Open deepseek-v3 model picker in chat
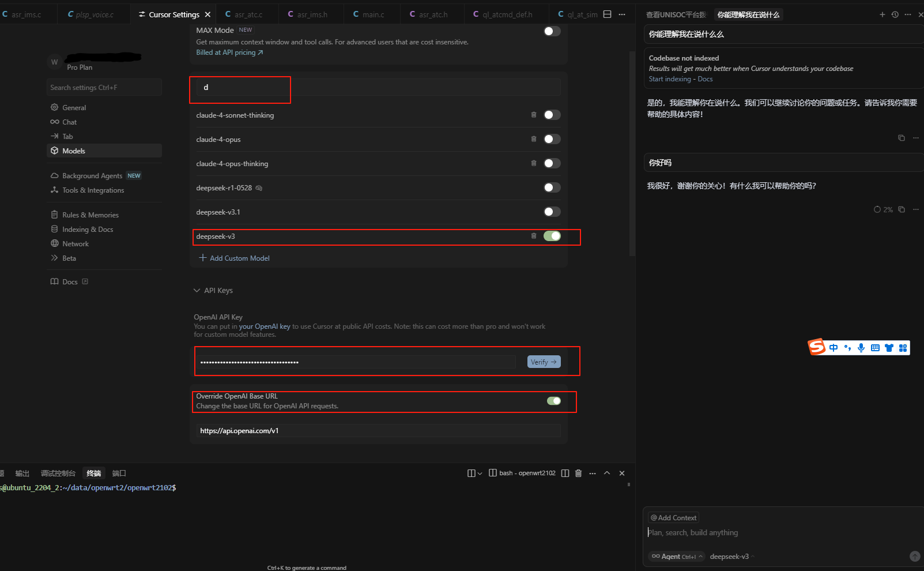 (x=731, y=557)
